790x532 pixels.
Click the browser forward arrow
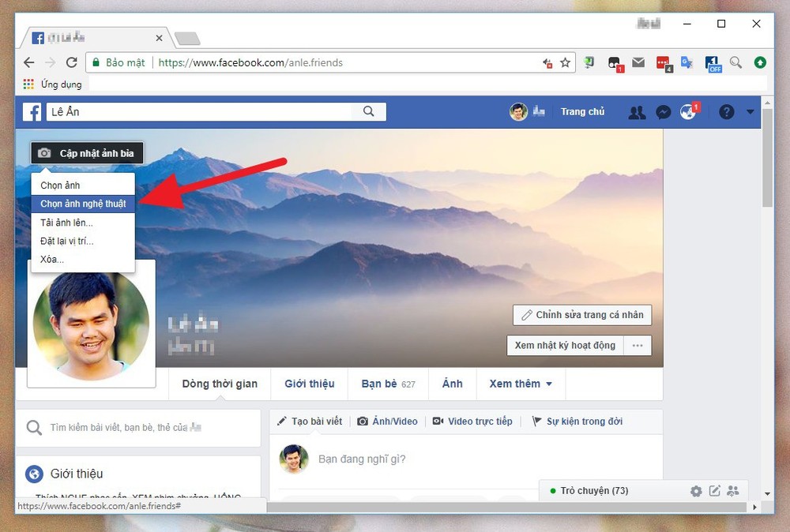click(51, 62)
